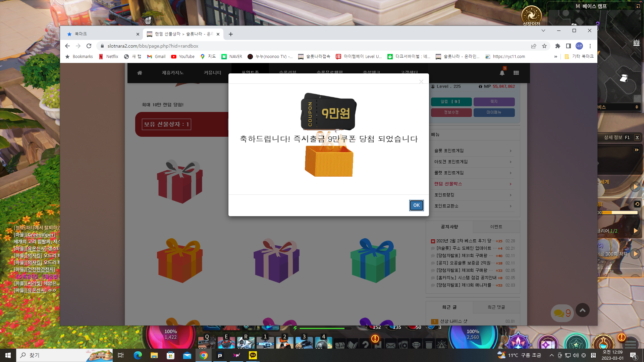The width and height of the screenshot is (644, 362).
Task: Open Chrome three-dot menu
Action: click(x=590, y=46)
